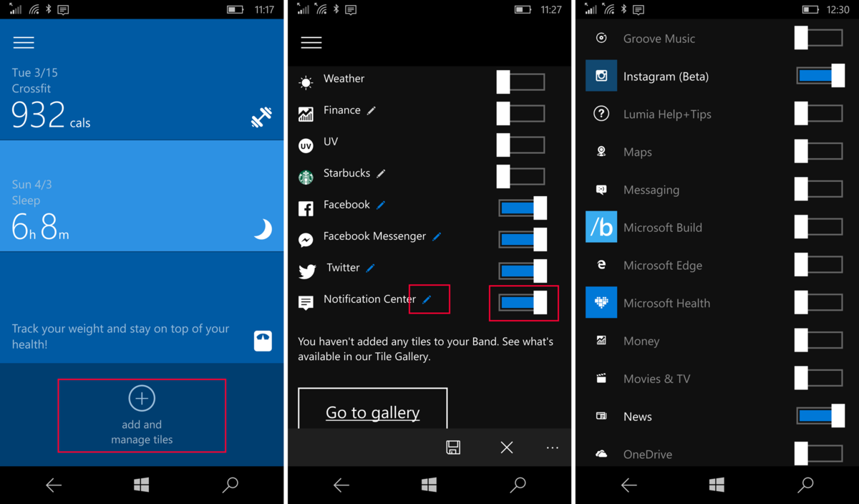Tap the Instagram (Beta) app icon

pyautogui.click(x=601, y=76)
